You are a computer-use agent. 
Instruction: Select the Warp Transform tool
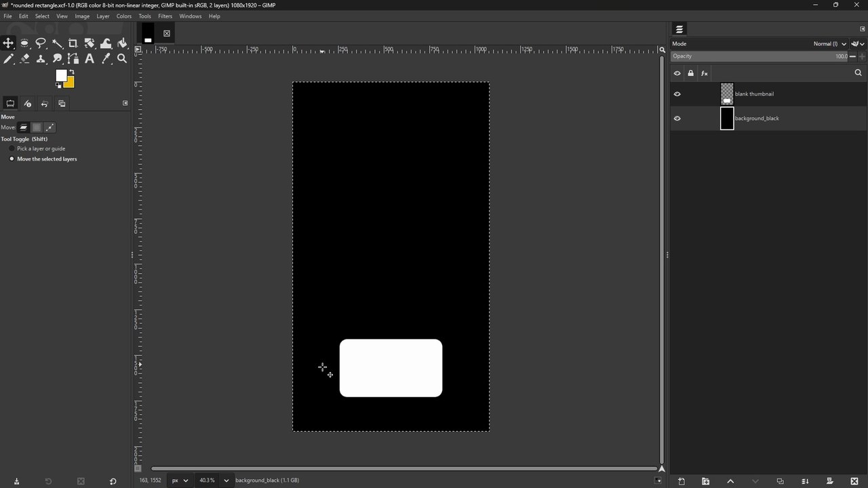(106, 43)
